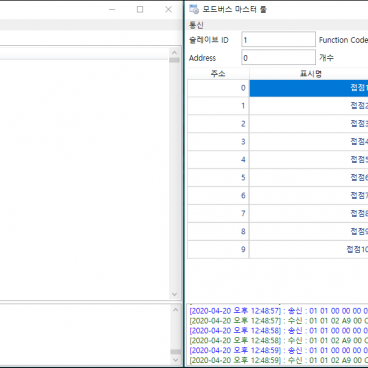Select the address 7 cell

218,214
